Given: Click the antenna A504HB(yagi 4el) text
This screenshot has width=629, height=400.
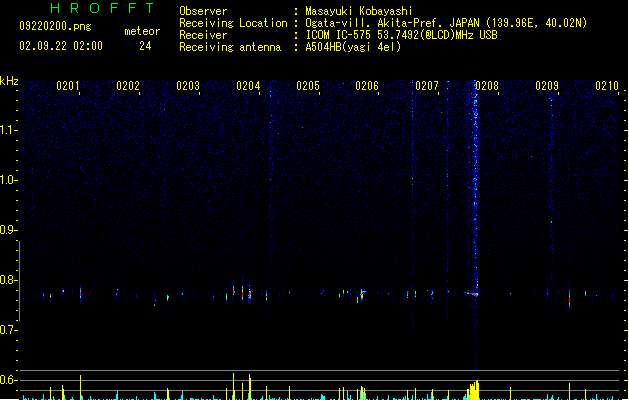Looking at the screenshot, I should pyautogui.click(x=353, y=47).
